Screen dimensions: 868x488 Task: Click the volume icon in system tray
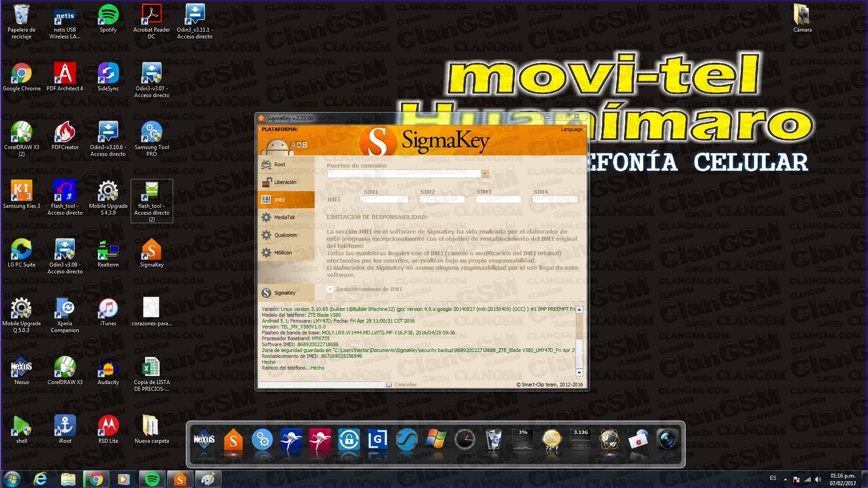[818, 479]
